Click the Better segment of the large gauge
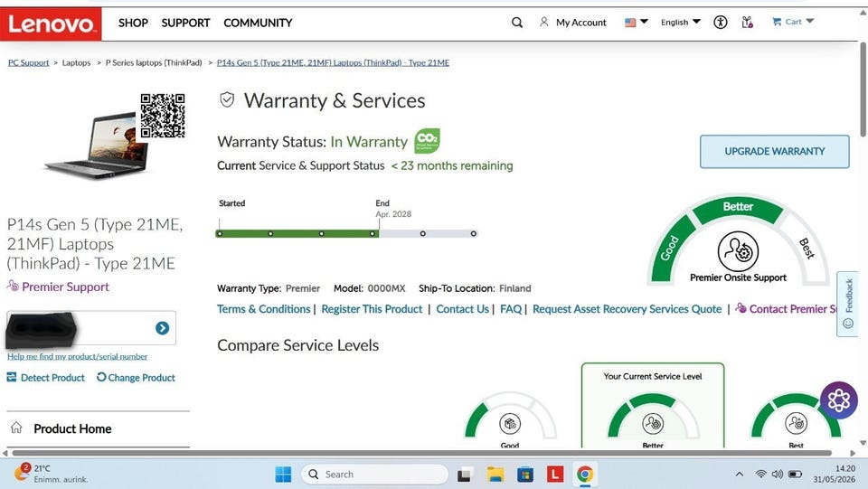 [738, 207]
